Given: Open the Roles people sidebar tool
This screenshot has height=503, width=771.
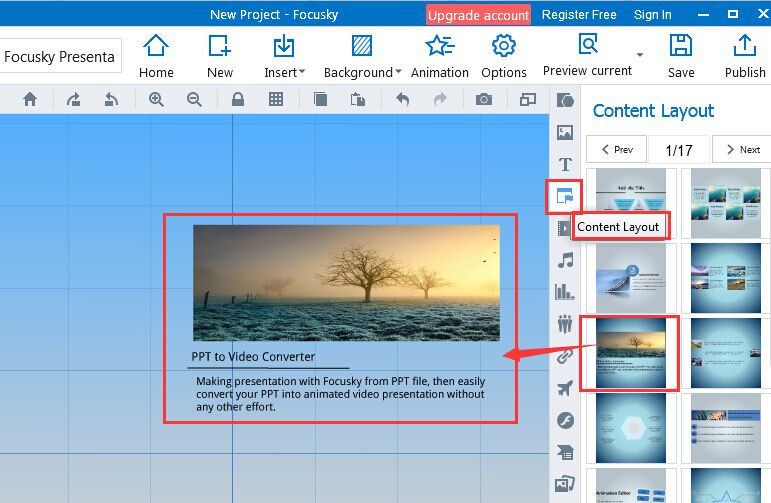Looking at the screenshot, I should [x=565, y=324].
